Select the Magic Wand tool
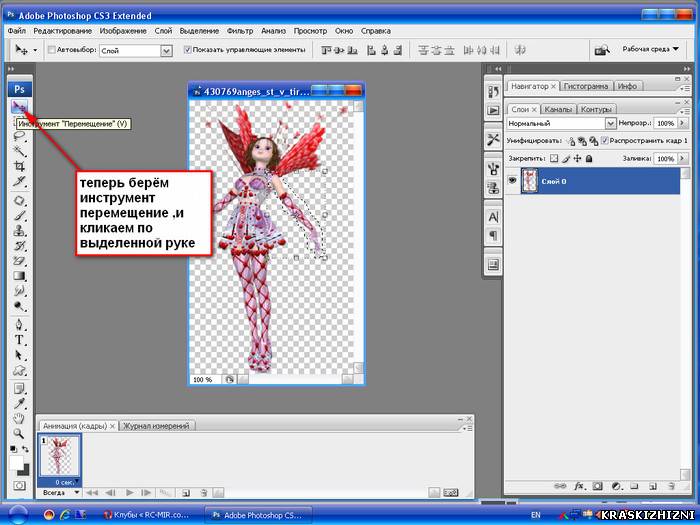 (19, 151)
